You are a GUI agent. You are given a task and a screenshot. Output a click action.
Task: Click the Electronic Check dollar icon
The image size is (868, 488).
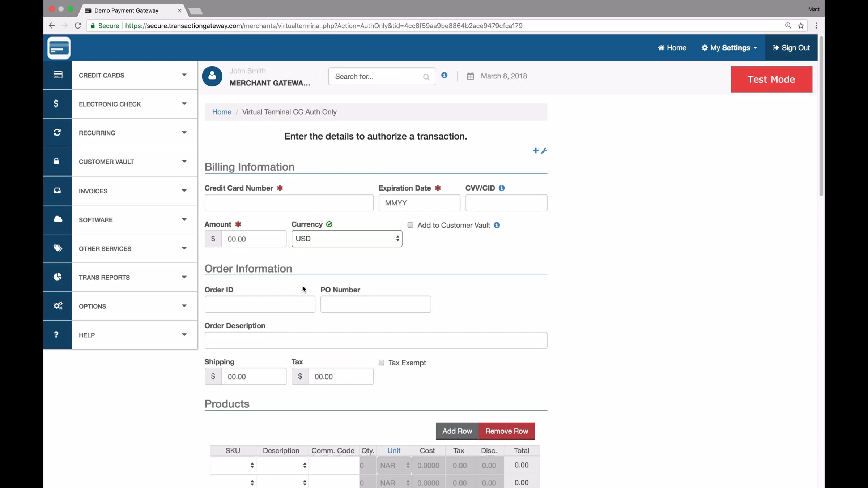pos(56,104)
